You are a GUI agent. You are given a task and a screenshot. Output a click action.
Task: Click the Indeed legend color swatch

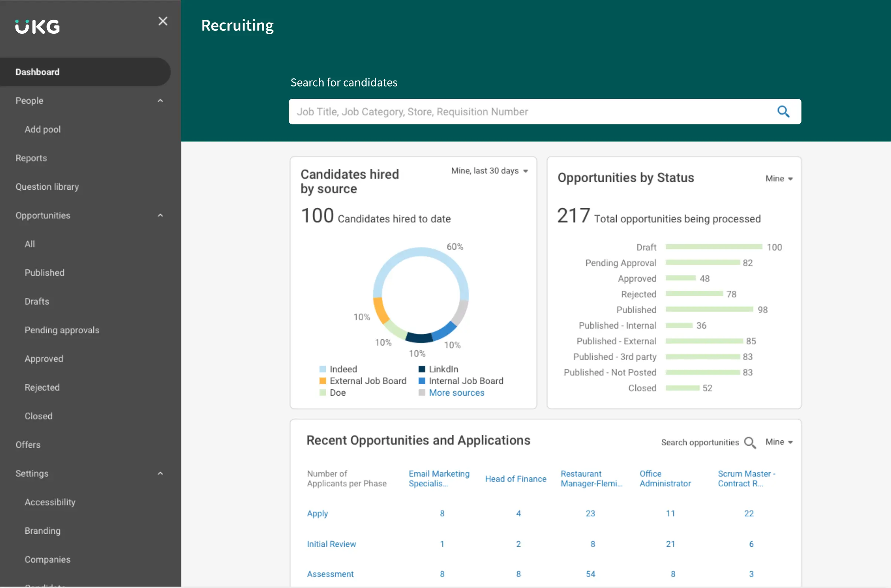[x=322, y=369]
